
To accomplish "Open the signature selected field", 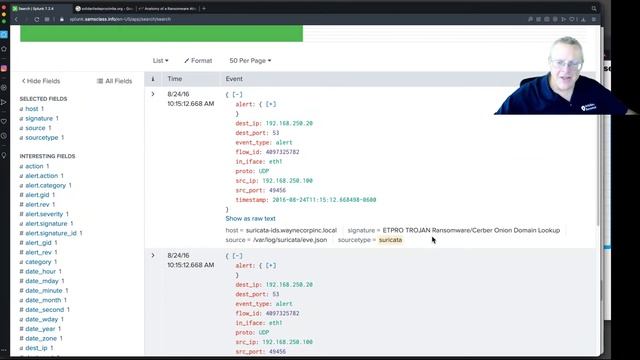I will coord(39,118).
